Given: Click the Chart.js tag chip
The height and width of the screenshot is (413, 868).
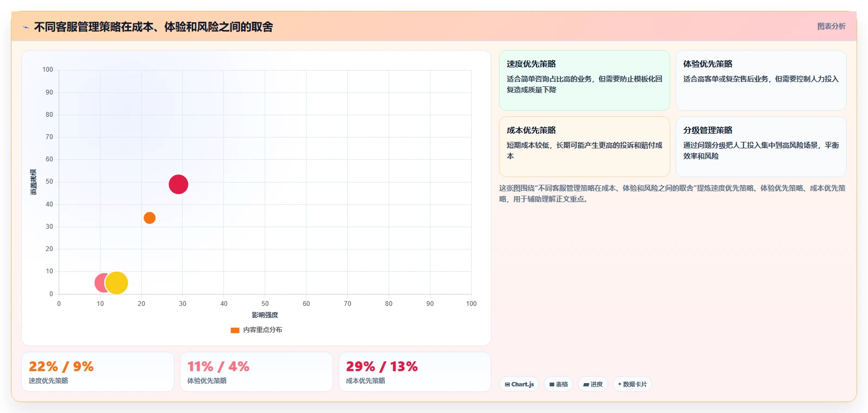Looking at the screenshot, I should (519, 384).
